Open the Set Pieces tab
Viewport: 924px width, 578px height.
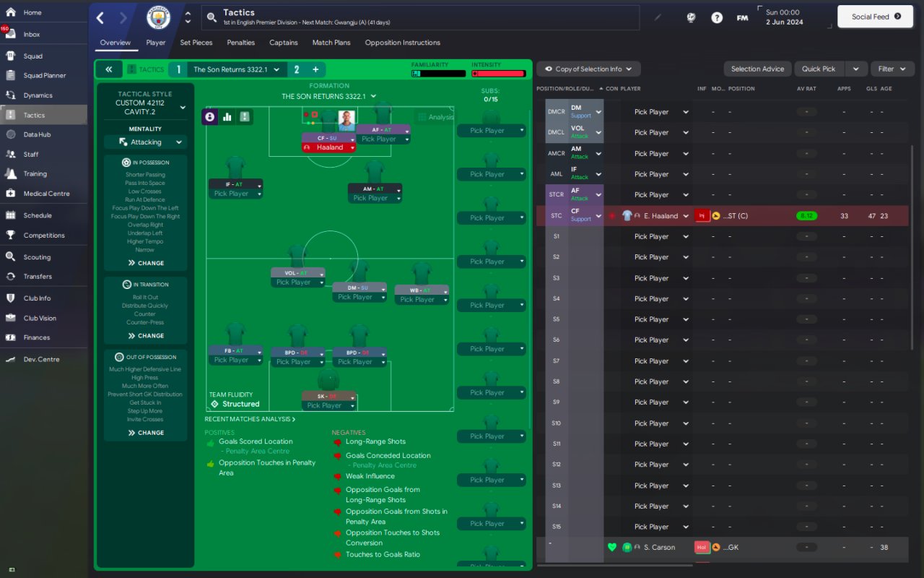click(196, 43)
